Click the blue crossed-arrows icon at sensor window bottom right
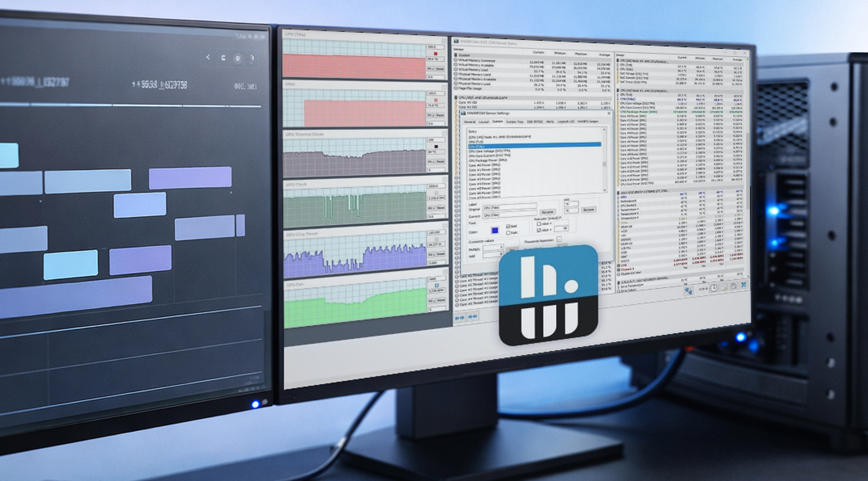The width and height of the screenshot is (868, 481). (x=743, y=285)
